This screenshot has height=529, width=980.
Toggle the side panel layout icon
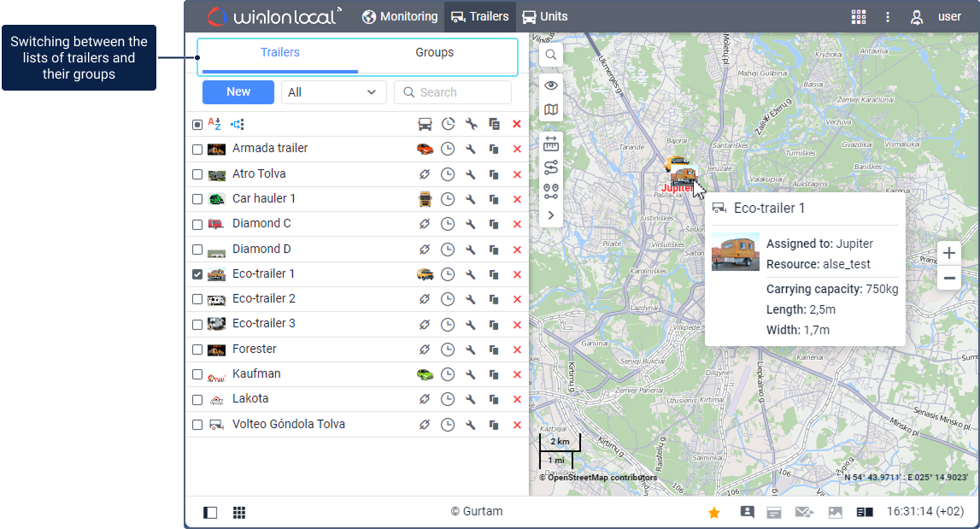[x=210, y=513]
